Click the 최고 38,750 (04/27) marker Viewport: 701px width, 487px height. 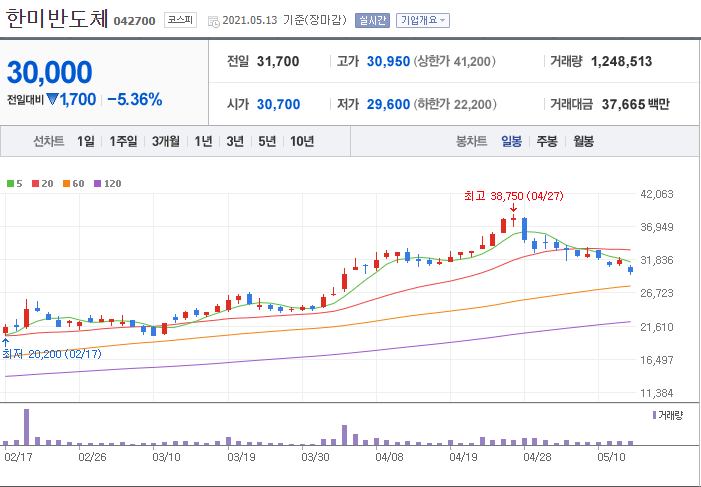tap(514, 196)
